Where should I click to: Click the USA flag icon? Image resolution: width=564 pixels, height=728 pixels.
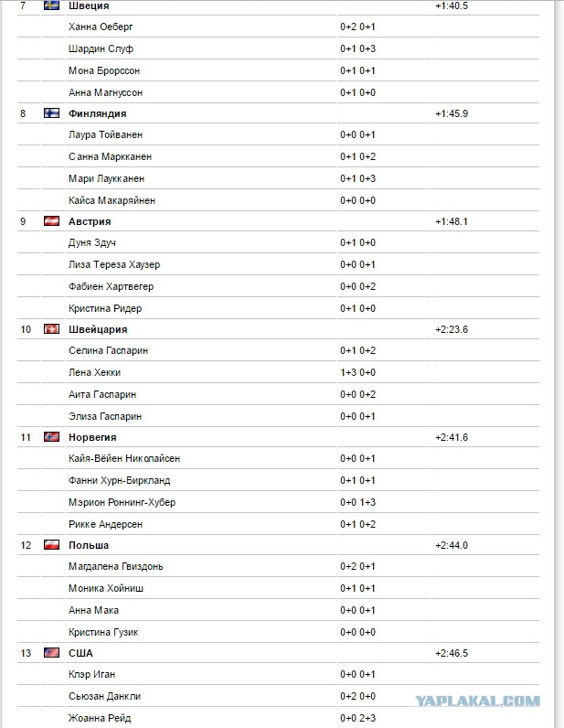51,653
